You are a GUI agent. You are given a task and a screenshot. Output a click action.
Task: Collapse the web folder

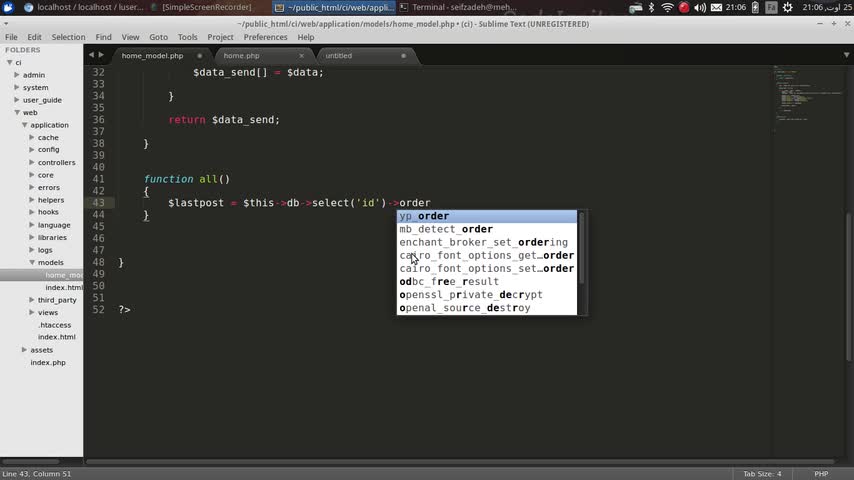pos(17,112)
